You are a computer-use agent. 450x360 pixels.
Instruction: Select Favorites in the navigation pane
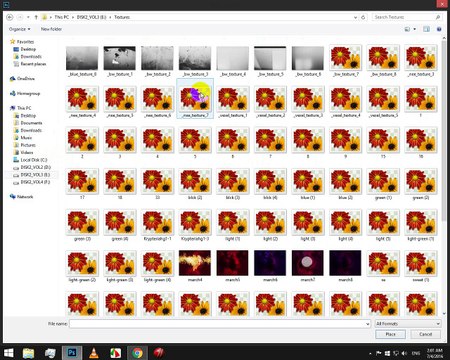[22, 42]
